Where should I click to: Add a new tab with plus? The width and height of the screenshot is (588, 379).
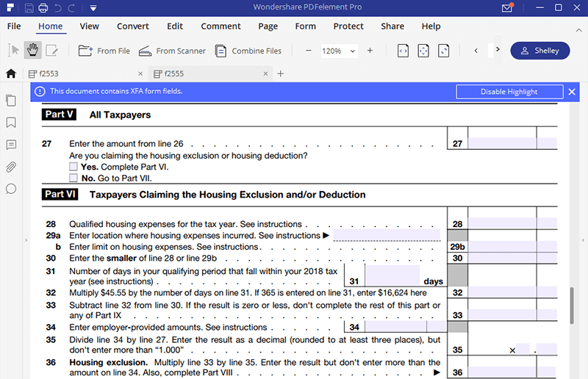tap(281, 74)
